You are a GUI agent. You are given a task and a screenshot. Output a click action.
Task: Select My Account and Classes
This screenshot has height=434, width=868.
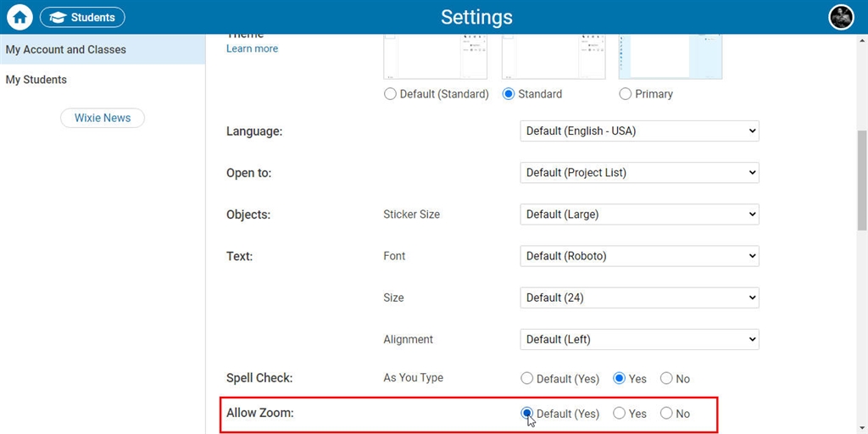103,49
